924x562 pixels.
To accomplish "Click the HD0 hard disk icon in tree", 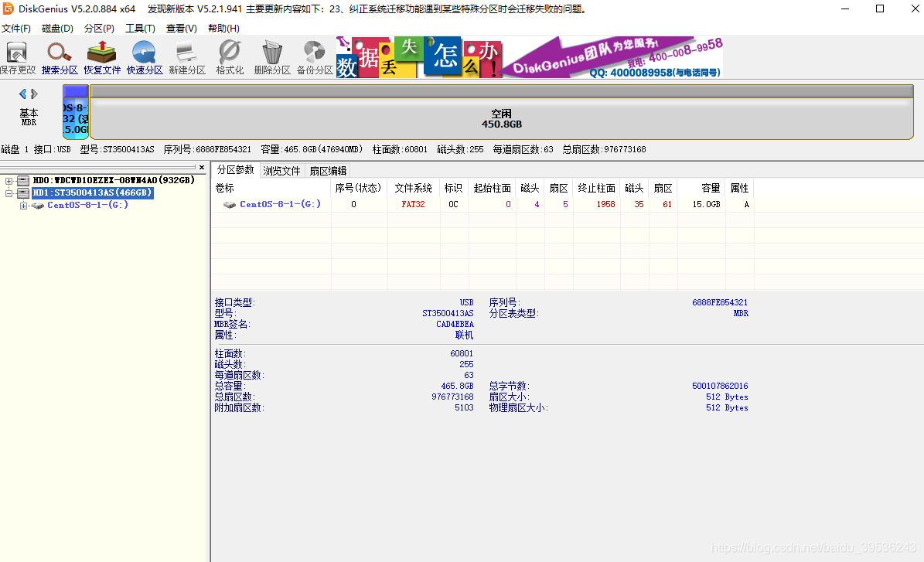I will [23, 180].
